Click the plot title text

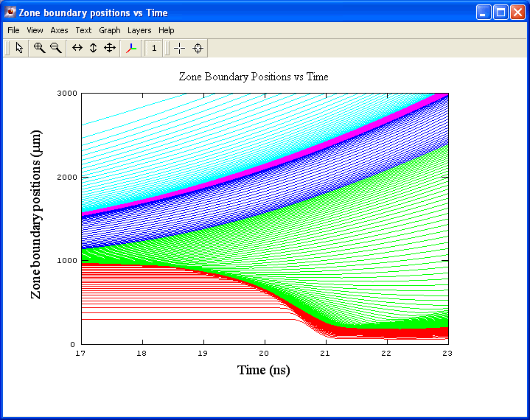pyautogui.click(x=254, y=77)
